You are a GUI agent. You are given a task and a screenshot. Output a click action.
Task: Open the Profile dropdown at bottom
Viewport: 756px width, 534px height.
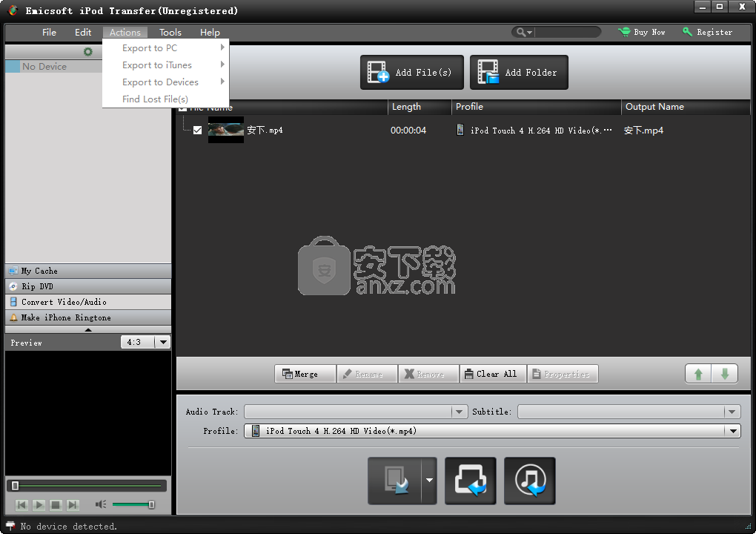click(x=733, y=431)
